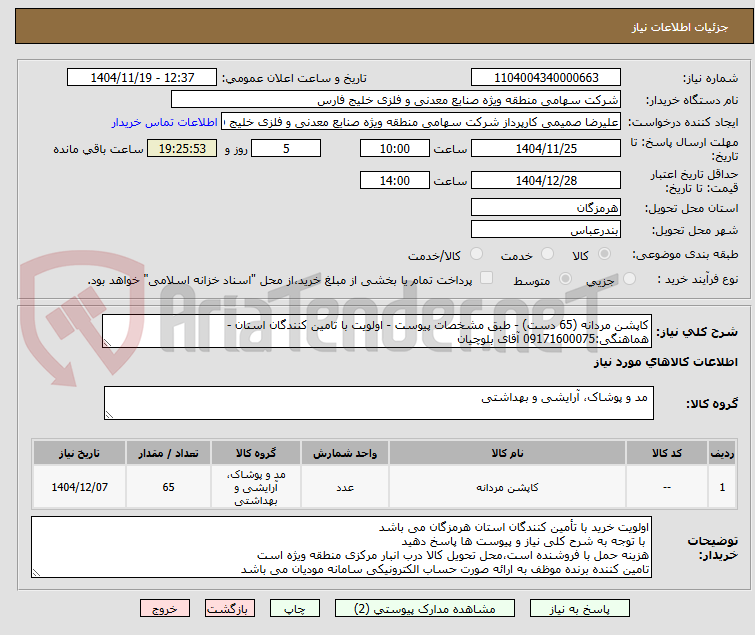Click the unit cell عدد
This screenshot has height=635, width=755.
click(x=345, y=487)
